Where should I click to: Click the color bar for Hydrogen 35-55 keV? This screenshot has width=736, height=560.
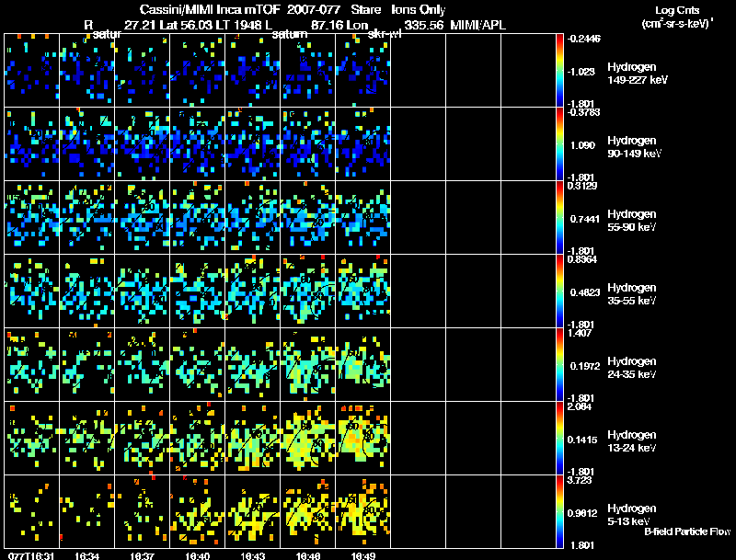(x=559, y=291)
